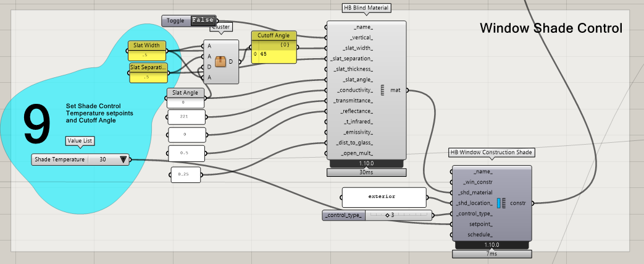Click the _reflectance_ input parameter
This screenshot has width=644, height=264.
coord(356,111)
